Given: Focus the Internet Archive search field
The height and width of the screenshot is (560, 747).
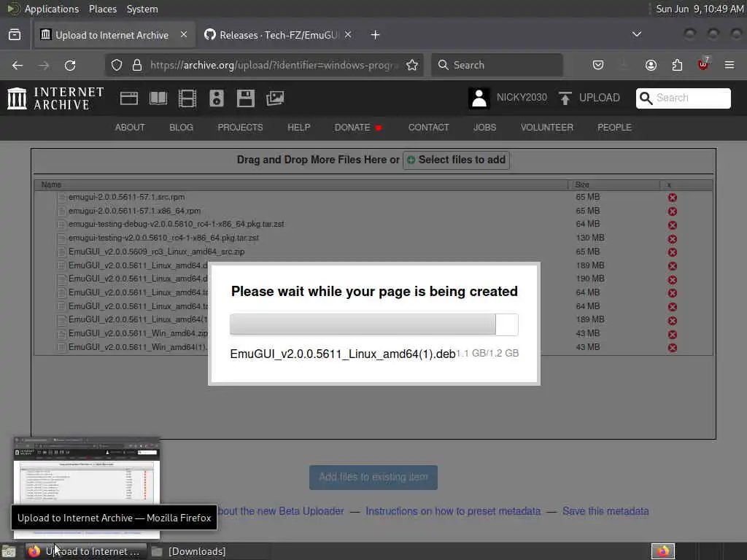Looking at the screenshot, I should pos(683,98).
